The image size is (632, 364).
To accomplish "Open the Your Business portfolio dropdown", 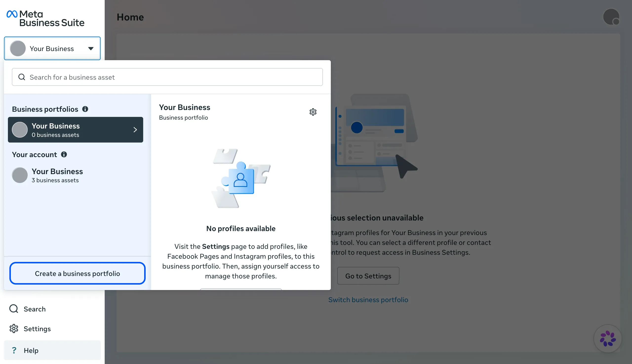I will point(52,49).
